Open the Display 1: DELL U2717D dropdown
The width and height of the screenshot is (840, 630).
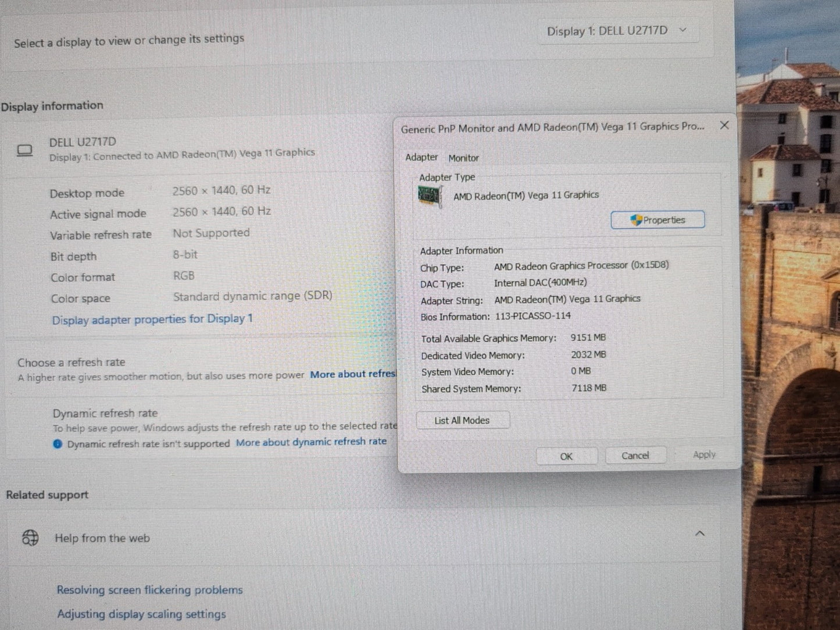617,31
